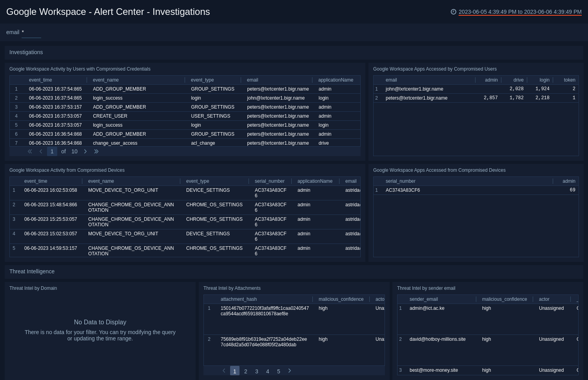Screen dimensions: 588x380
Task: Click the first attachment_hash value row
Action: tap(264, 311)
